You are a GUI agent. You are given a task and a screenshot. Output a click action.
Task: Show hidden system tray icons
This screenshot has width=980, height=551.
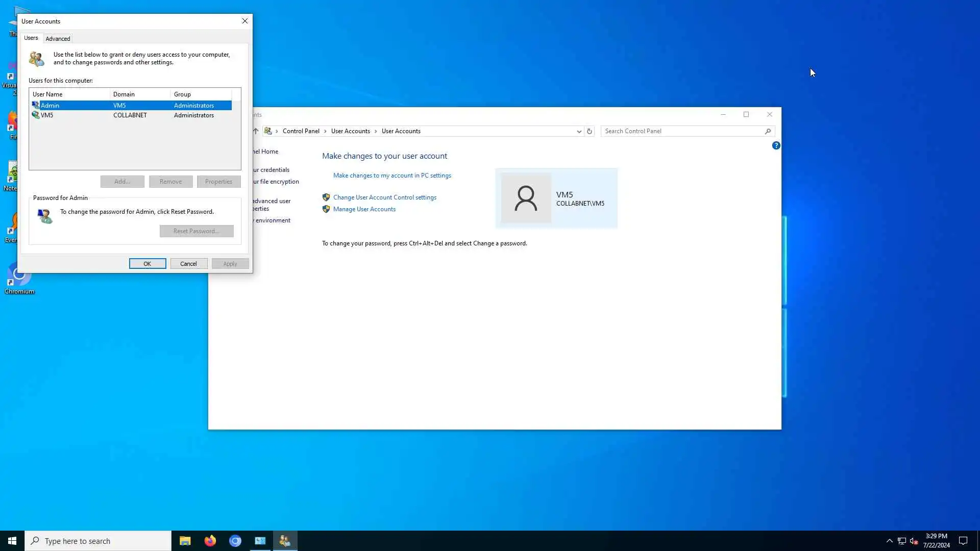(x=889, y=541)
